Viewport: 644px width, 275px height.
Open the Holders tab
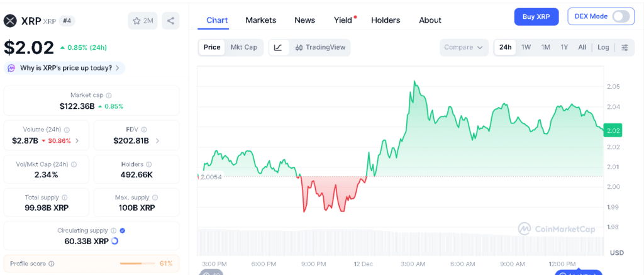click(386, 20)
